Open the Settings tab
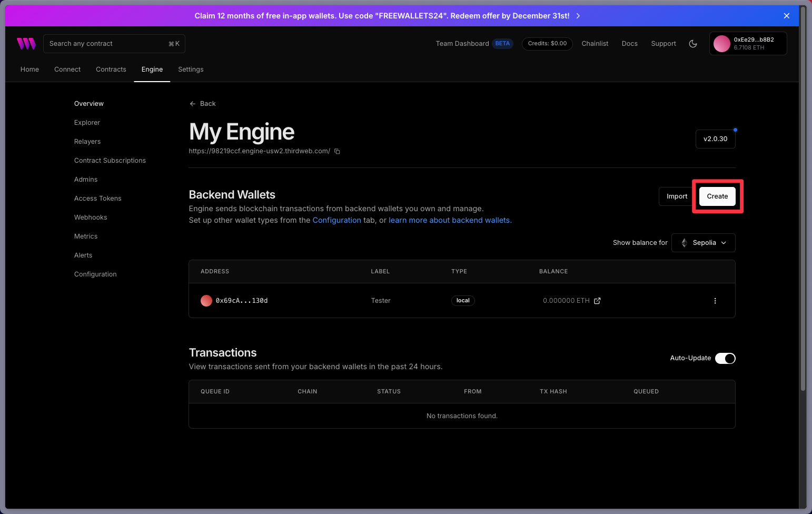 (191, 70)
